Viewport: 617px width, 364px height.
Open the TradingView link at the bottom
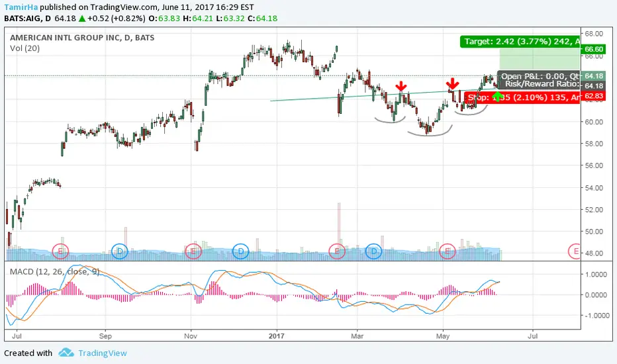(103, 353)
